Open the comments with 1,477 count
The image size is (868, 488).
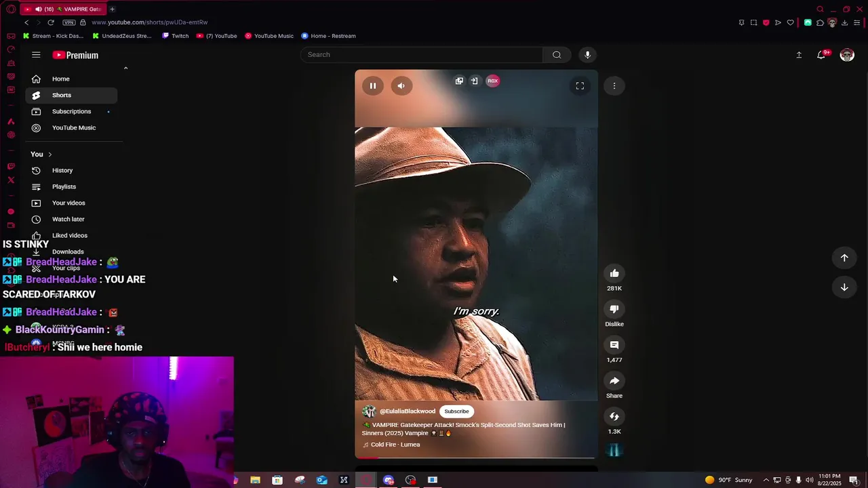point(614,345)
